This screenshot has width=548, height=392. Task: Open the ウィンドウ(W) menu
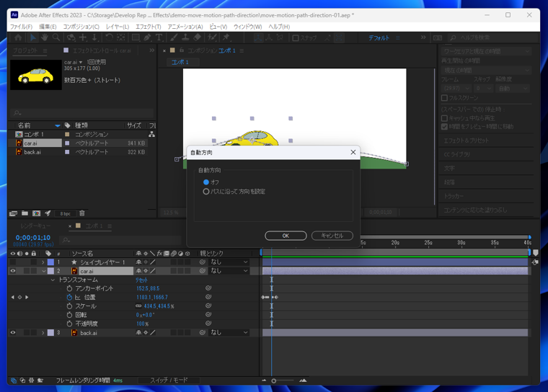coord(247,27)
